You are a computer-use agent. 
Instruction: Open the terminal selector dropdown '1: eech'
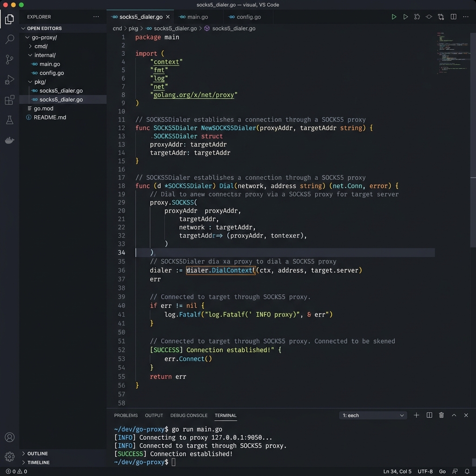pos(373,415)
